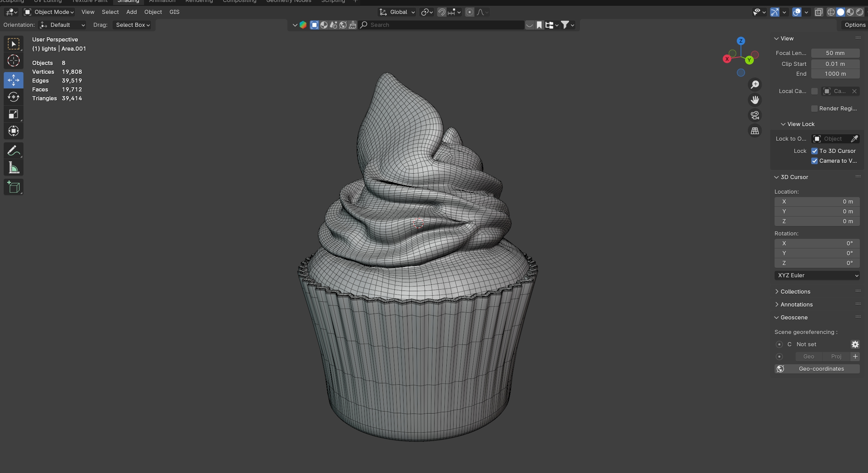
Task: Select the Scale tool
Action: coord(14,114)
